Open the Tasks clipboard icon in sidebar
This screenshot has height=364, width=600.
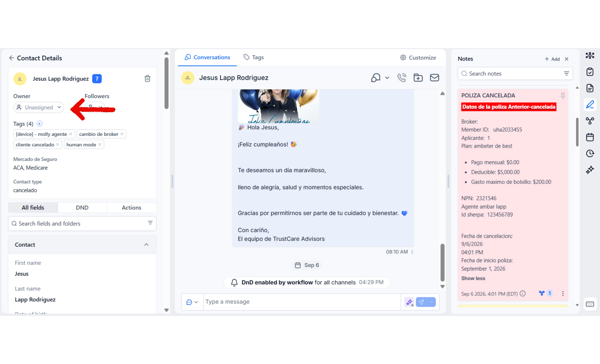590,72
